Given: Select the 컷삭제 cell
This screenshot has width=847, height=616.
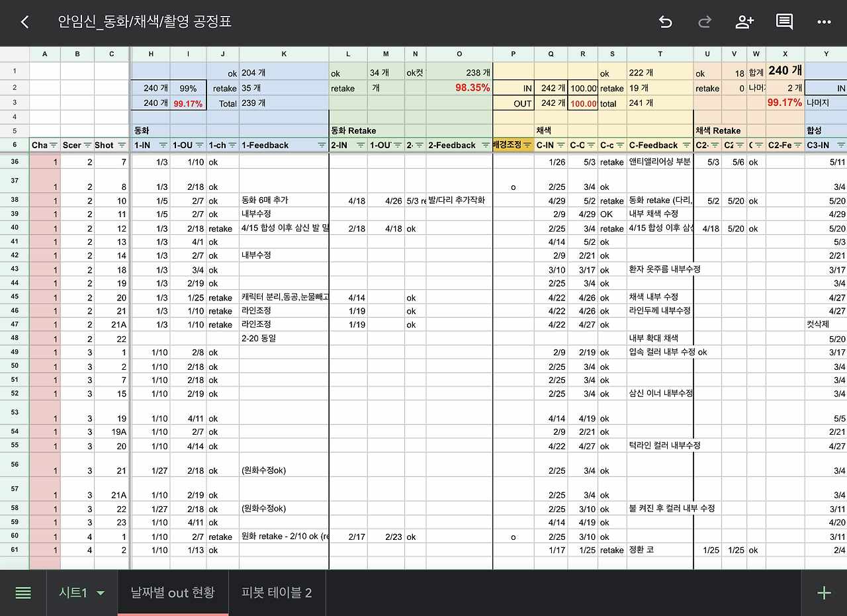Looking at the screenshot, I should (x=826, y=325).
